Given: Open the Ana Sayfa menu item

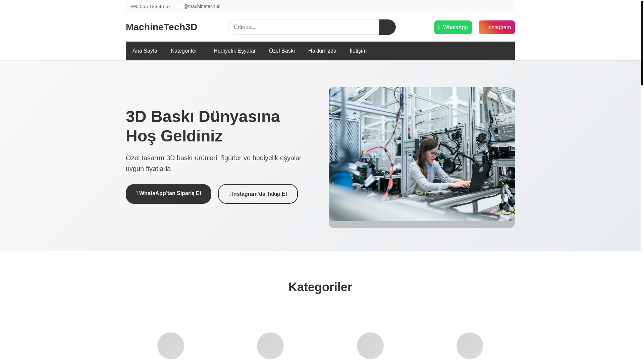Looking at the screenshot, I should click(145, 51).
